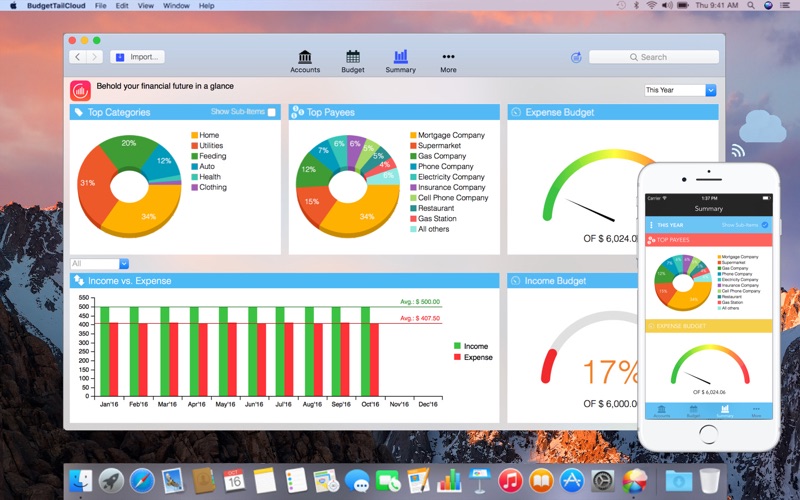Click the Expense Budget header gauge icon
This screenshot has height=500, width=800.
pos(516,112)
